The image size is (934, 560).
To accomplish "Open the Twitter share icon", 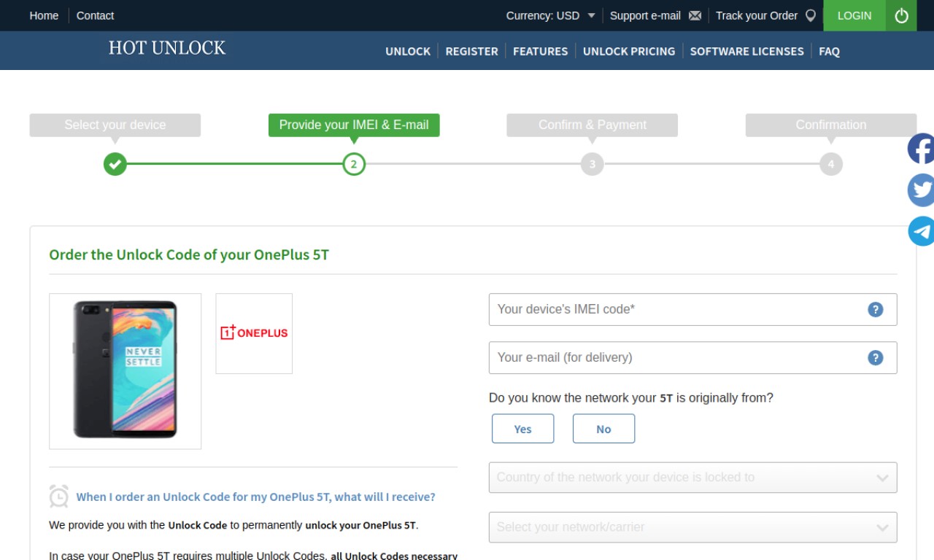I will pos(921,190).
